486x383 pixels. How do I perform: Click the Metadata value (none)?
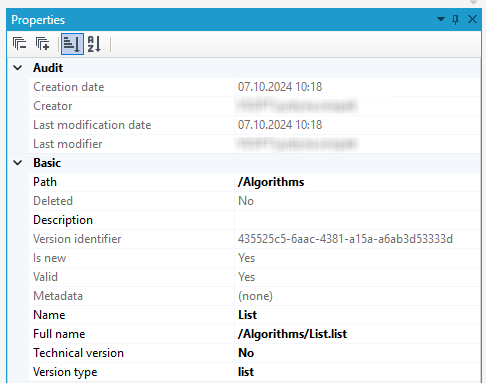tap(255, 296)
